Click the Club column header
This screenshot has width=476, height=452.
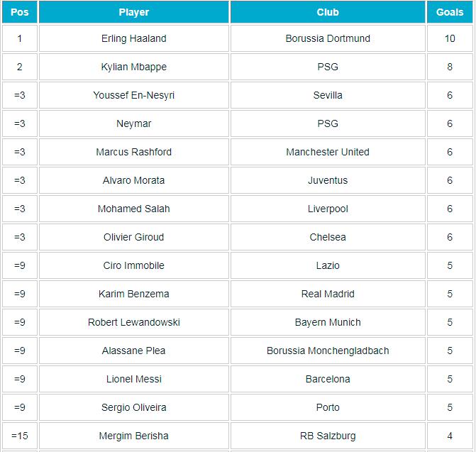328,12
